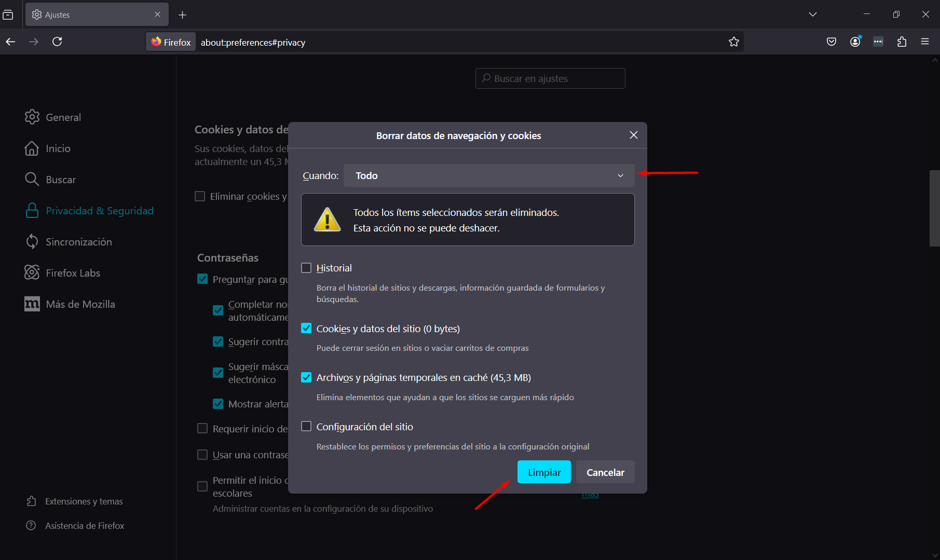This screenshot has width=940, height=560.
Task: Open the recent browsing tabs list icon
Action: (8, 15)
